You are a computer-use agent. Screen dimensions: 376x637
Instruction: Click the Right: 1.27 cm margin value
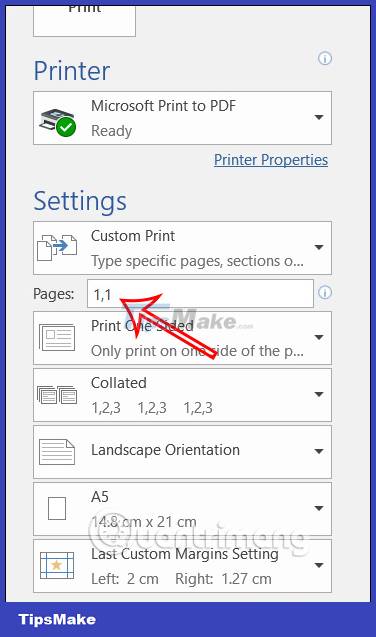click(223, 579)
